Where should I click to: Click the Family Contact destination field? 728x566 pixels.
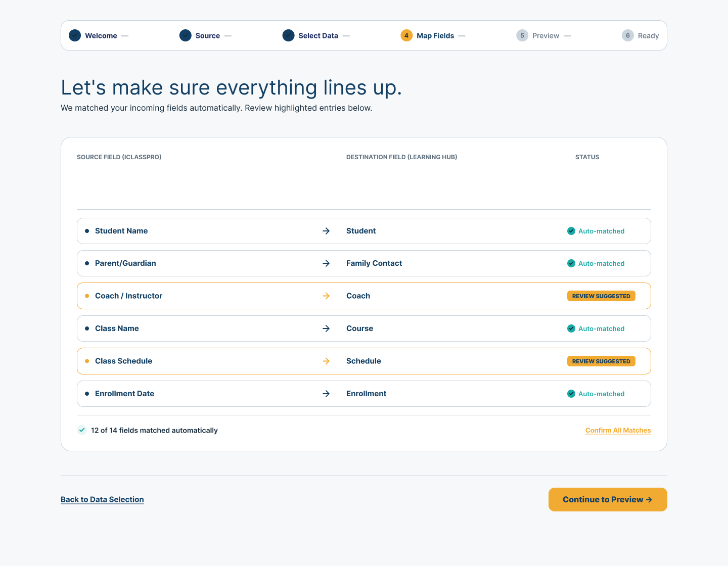pyautogui.click(x=374, y=263)
